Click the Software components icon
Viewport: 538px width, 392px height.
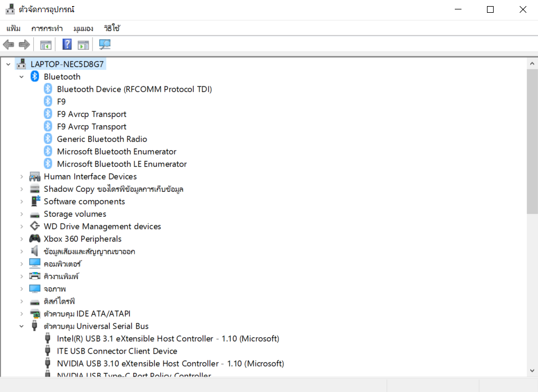point(34,201)
